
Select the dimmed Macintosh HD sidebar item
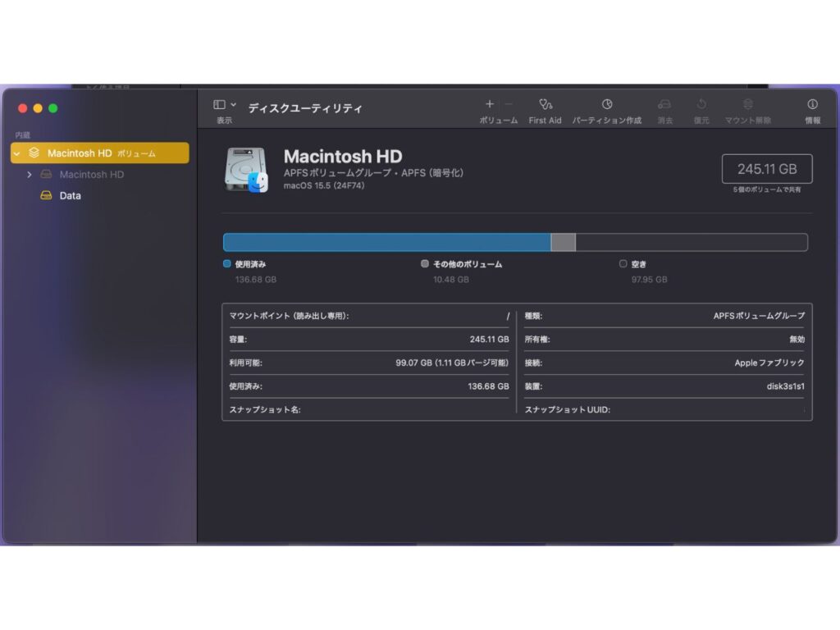[x=92, y=175]
